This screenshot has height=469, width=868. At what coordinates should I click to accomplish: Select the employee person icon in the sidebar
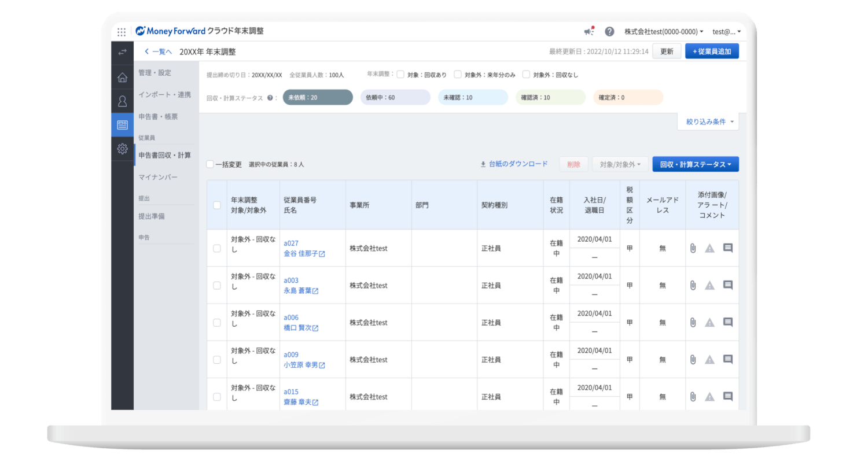click(x=122, y=101)
